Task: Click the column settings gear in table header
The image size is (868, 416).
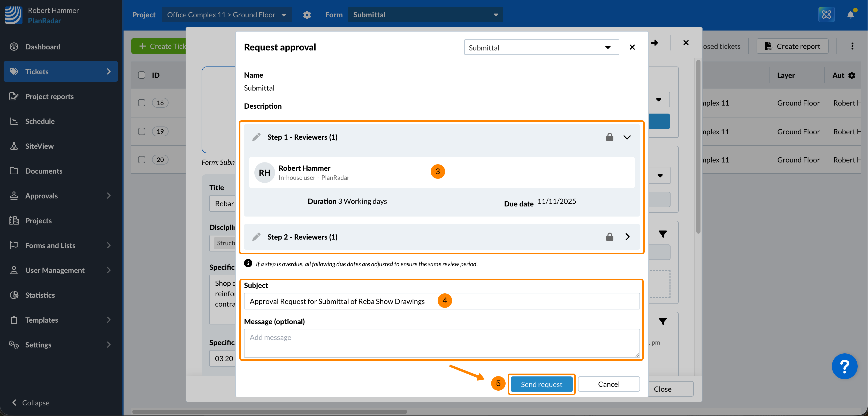Action: click(x=851, y=76)
